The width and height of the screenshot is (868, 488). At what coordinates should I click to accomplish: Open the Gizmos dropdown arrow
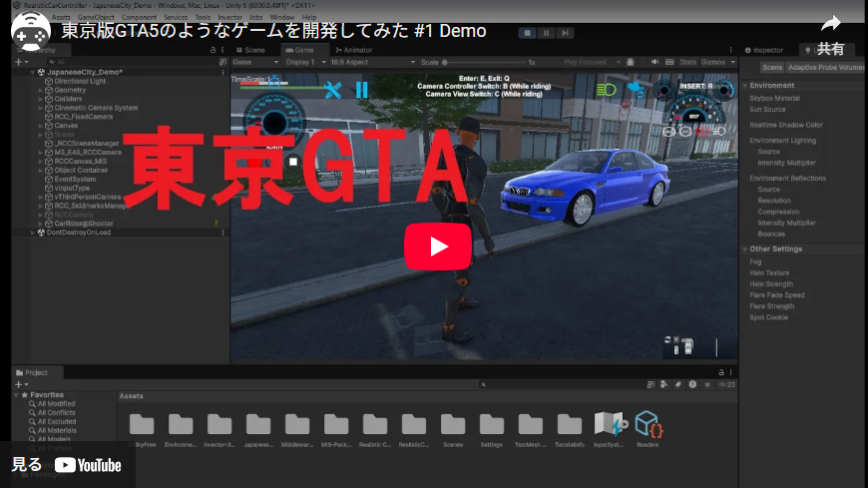tap(731, 62)
